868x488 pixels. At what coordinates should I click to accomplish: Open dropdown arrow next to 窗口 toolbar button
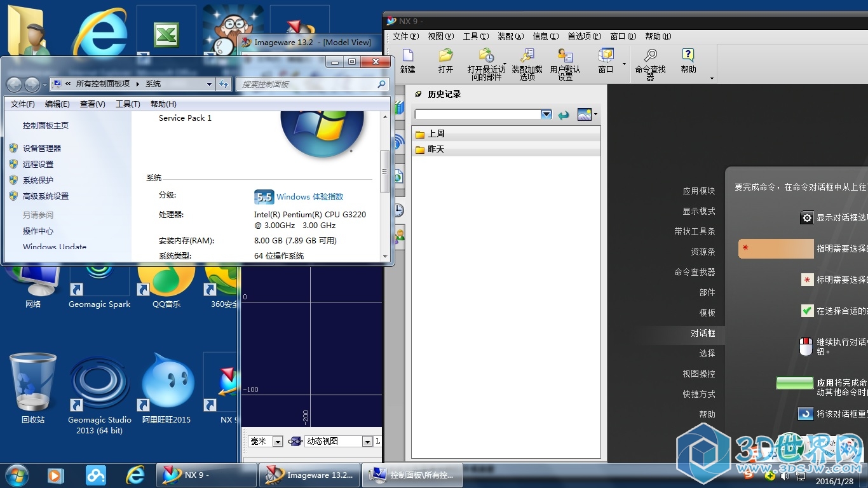click(624, 64)
